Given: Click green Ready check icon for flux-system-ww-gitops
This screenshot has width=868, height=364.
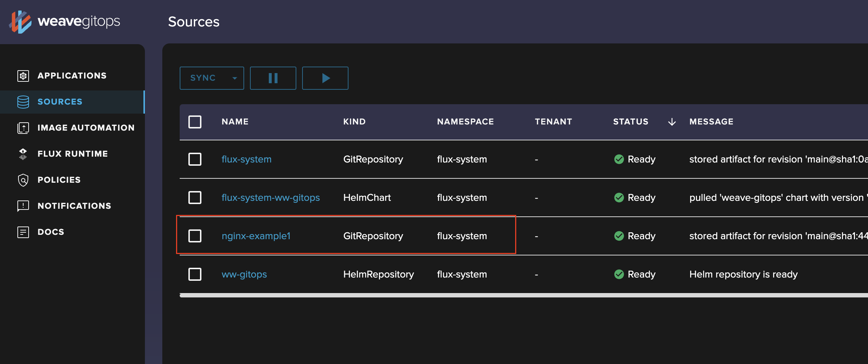Looking at the screenshot, I should [x=619, y=198].
